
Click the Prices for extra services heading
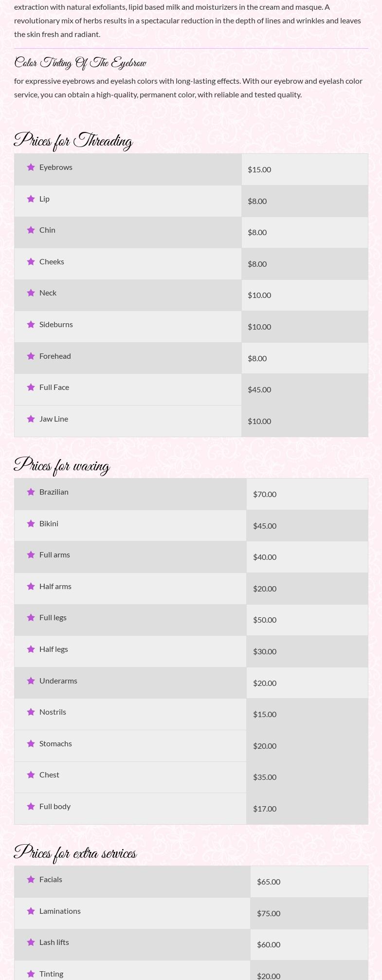click(x=75, y=853)
